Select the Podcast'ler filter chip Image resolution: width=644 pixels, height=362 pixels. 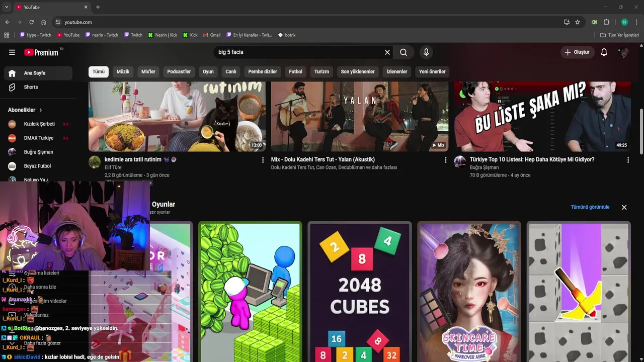click(x=179, y=71)
